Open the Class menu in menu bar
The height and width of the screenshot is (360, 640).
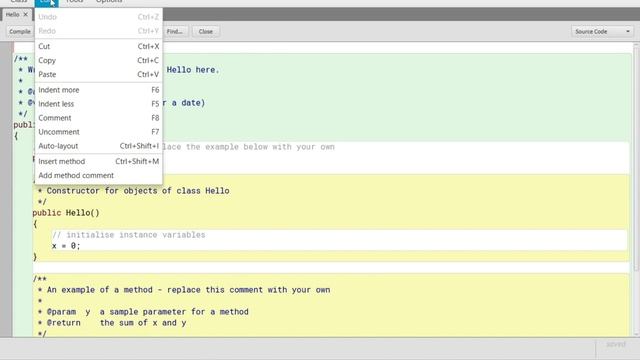pos(18,2)
